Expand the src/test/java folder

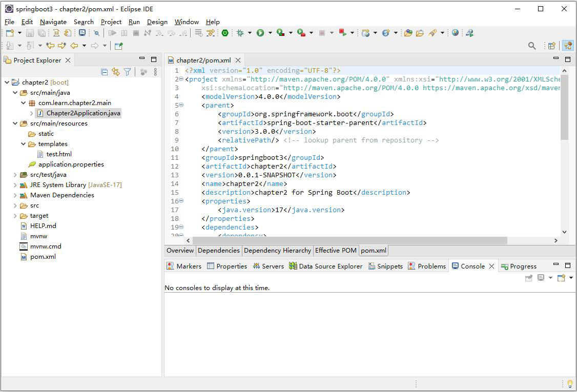[15, 175]
